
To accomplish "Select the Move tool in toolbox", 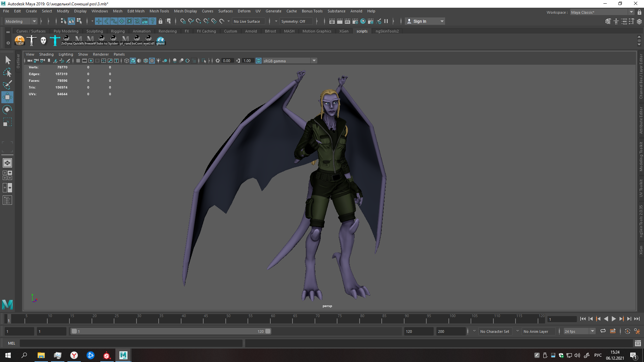I will click(x=7, y=97).
